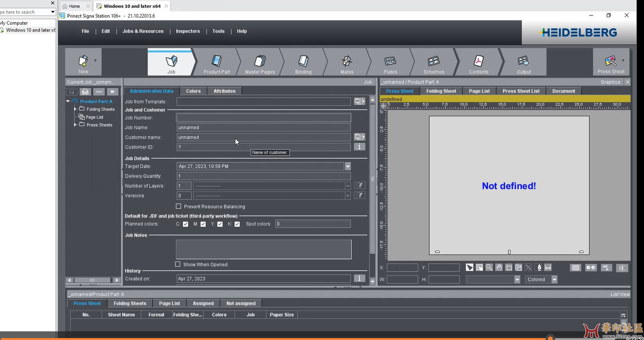Switch to the Document tab in Graphics

(x=564, y=91)
